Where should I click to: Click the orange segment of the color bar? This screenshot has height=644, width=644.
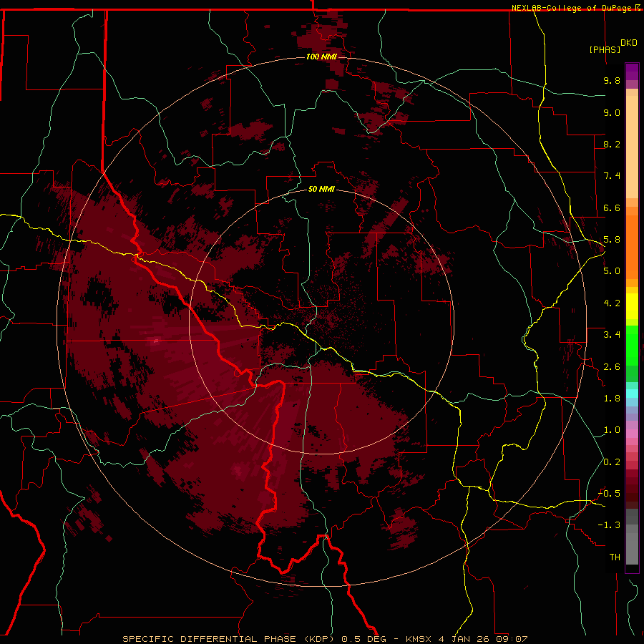pos(632,246)
